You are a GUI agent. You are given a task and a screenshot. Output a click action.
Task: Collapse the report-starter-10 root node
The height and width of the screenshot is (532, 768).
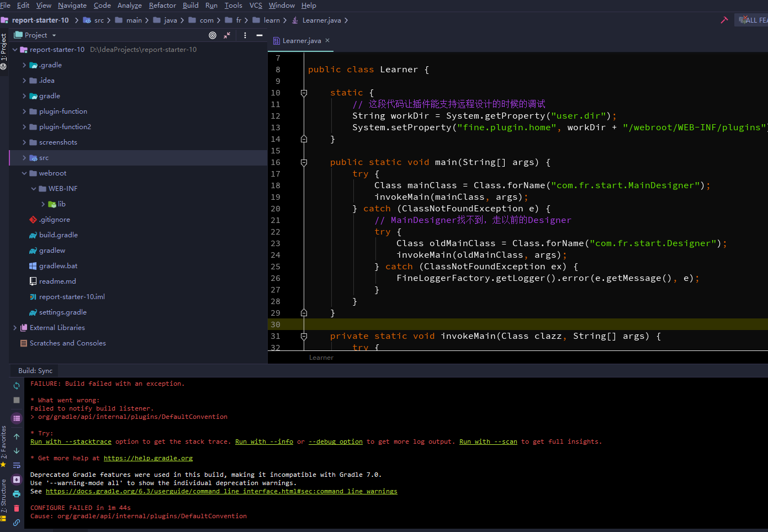pyautogui.click(x=15, y=50)
